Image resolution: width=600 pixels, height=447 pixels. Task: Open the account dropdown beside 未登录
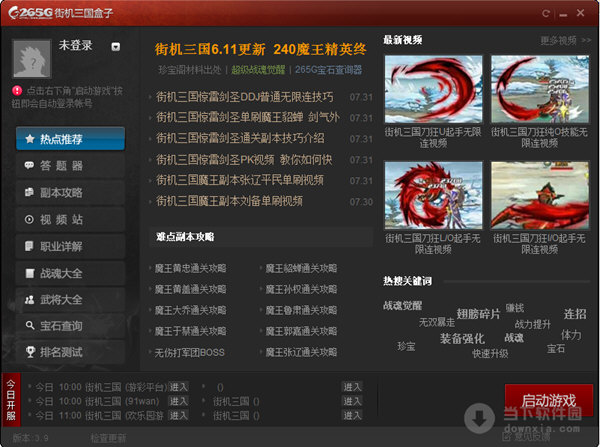(x=116, y=47)
